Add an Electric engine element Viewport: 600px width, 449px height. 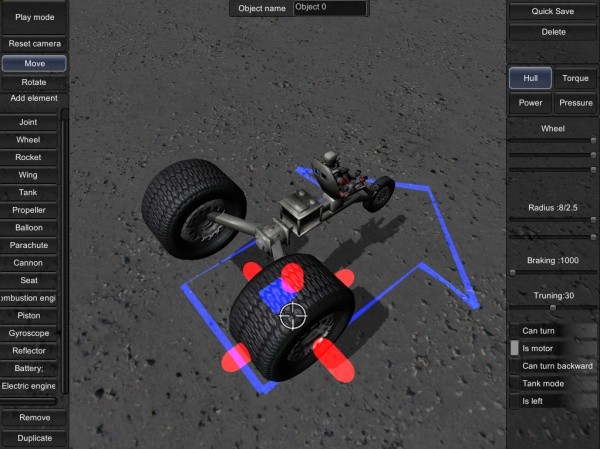(x=28, y=386)
